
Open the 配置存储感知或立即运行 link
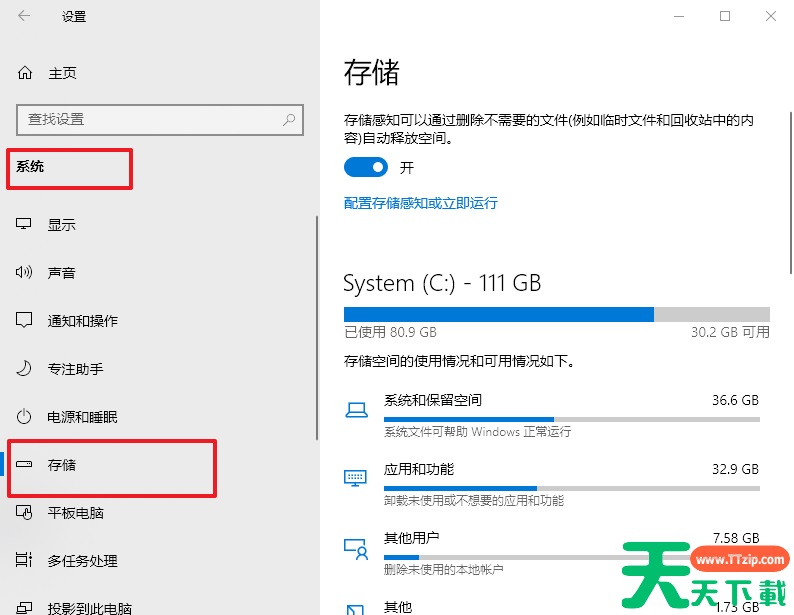click(x=420, y=203)
